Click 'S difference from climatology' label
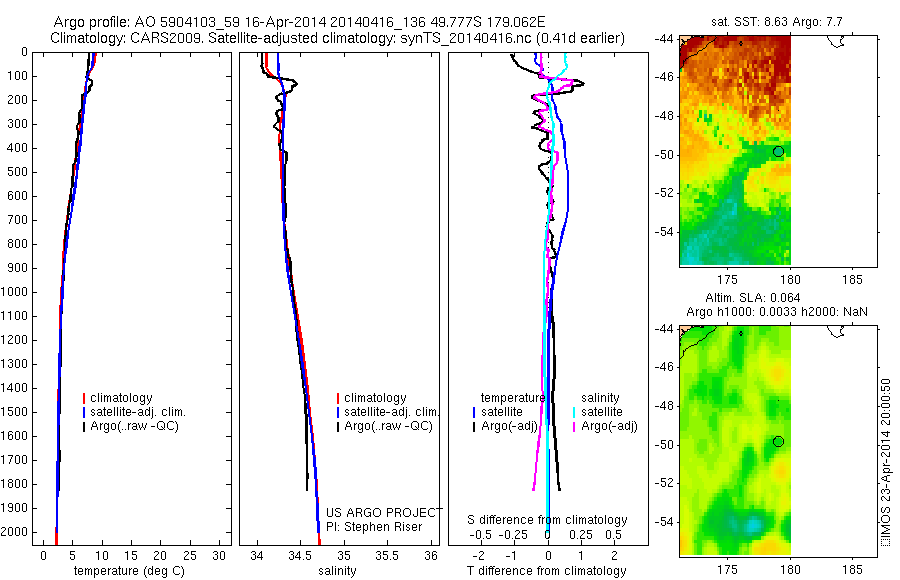 click(547, 520)
